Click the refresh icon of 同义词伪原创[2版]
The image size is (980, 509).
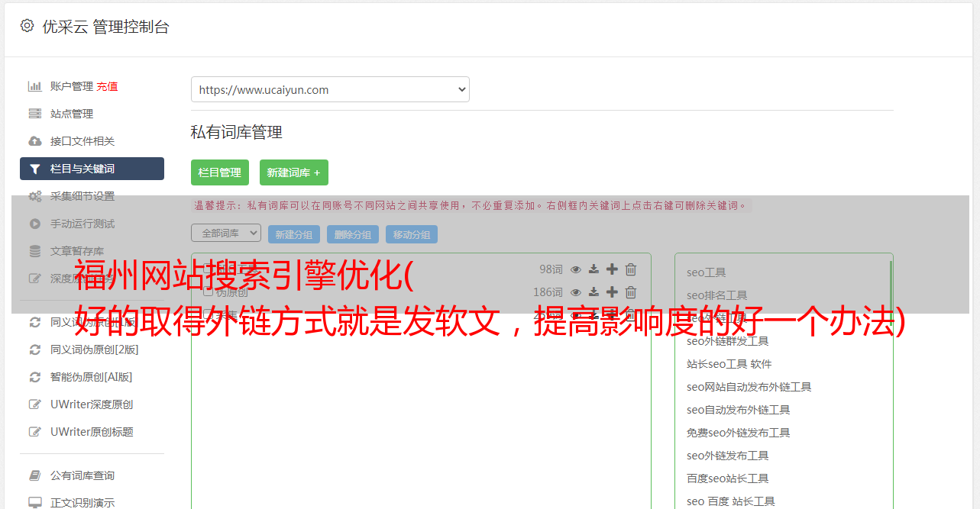point(35,350)
